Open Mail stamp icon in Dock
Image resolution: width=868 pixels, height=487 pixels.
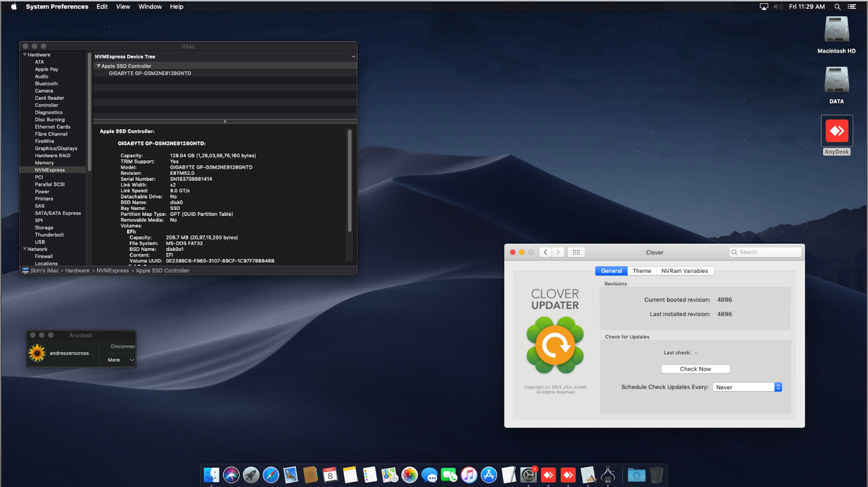coord(290,474)
